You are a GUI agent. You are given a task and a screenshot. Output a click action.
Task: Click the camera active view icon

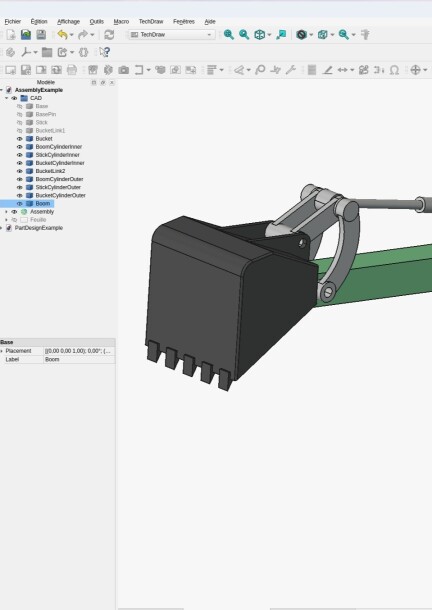click(124, 70)
